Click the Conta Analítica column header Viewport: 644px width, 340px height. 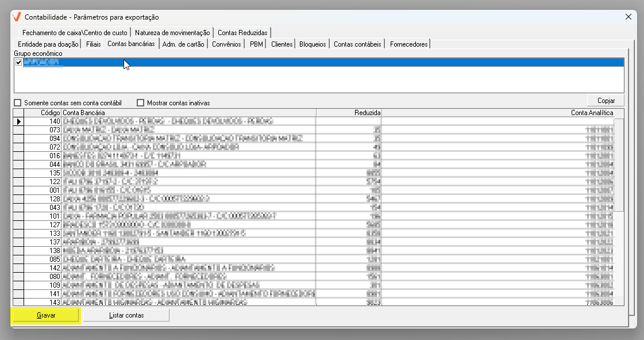[498, 113]
